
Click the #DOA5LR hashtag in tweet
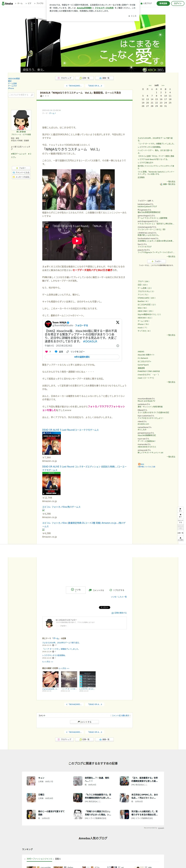(x=90, y=341)
